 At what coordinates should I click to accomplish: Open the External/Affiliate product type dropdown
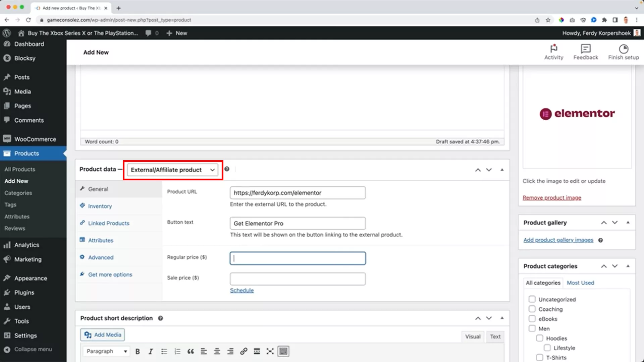[173, 170]
